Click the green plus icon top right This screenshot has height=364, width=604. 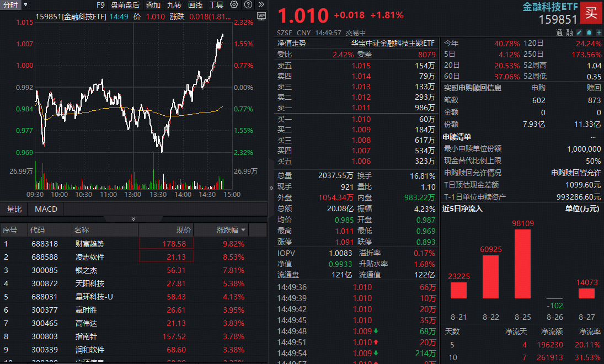[x=598, y=32]
